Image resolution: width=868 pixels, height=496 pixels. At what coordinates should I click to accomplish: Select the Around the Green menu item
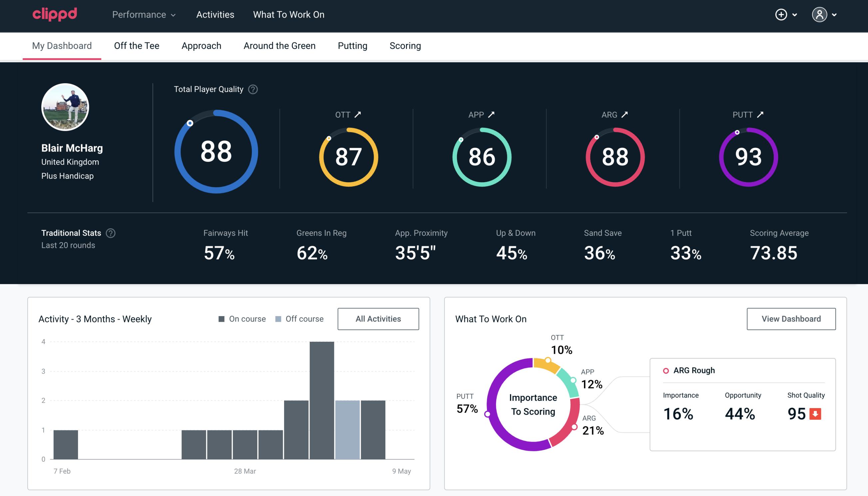click(279, 45)
